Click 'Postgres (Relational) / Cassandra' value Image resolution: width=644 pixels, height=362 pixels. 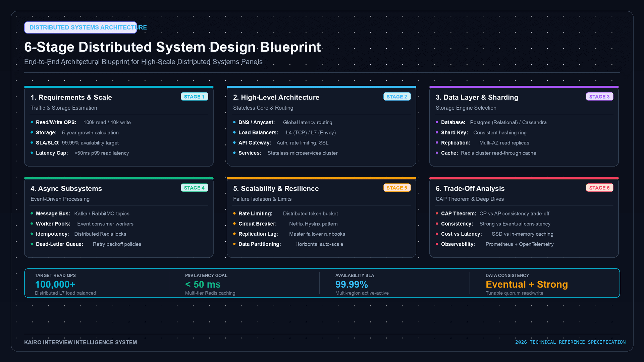coord(508,123)
